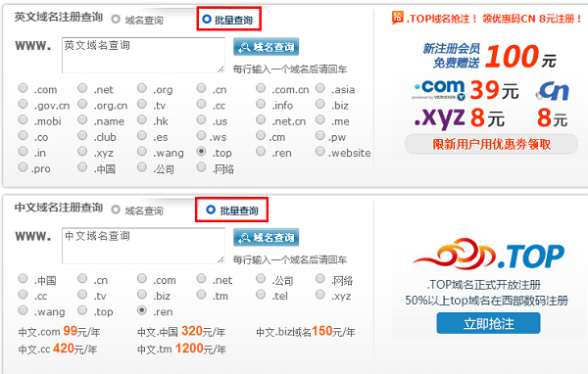
Task: Pick the .tel extension
Action: coord(261,295)
